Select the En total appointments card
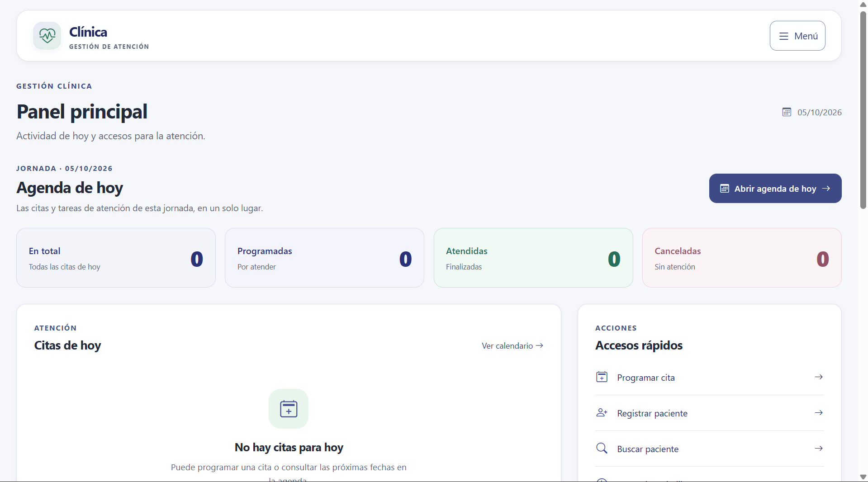The width and height of the screenshot is (868, 482). pyautogui.click(x=116, y=258)
